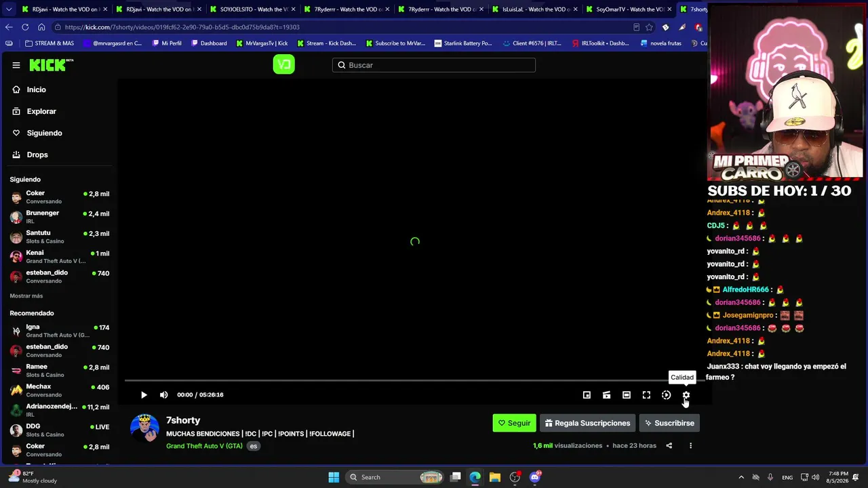The width and height of the screenshot is (868, 488).
Task: Click the green Seguir button
Action: (x=514, y=423)
